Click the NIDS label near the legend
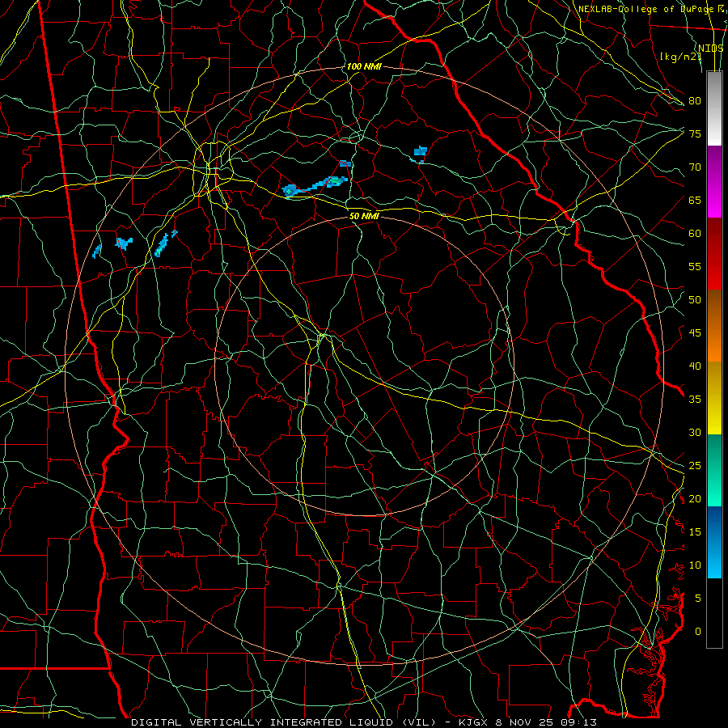Viewport: 728px width, 728px height. point(710,48)
